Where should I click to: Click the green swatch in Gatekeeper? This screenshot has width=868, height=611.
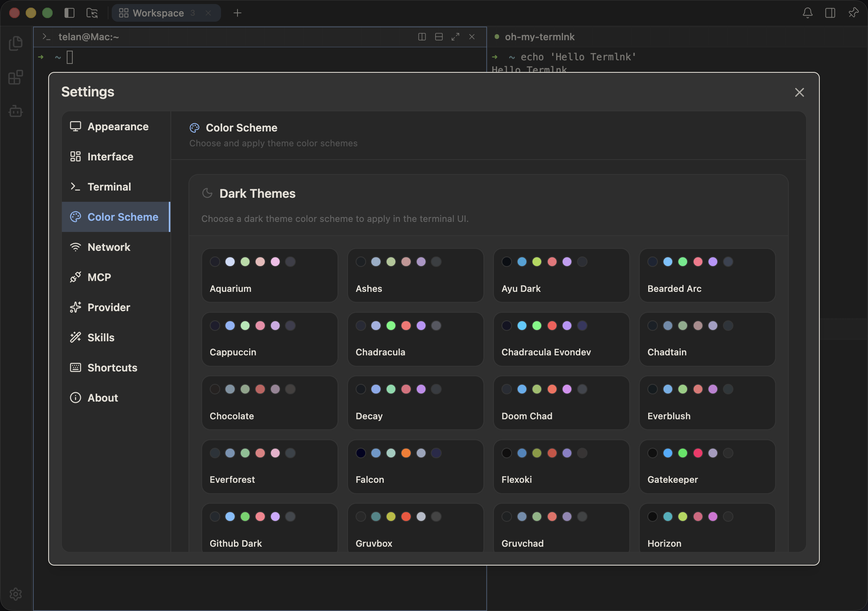click(683, 453)
